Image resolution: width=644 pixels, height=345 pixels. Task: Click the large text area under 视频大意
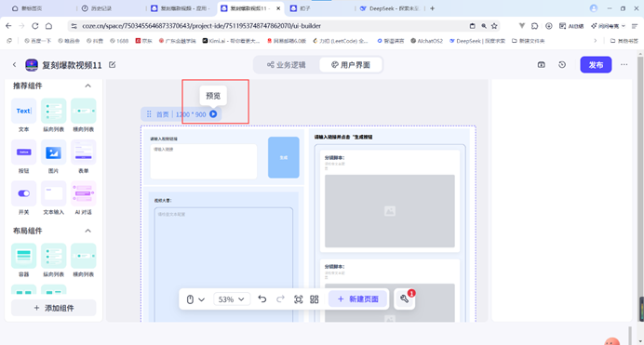pyautogui.click(x=223, y=265)
